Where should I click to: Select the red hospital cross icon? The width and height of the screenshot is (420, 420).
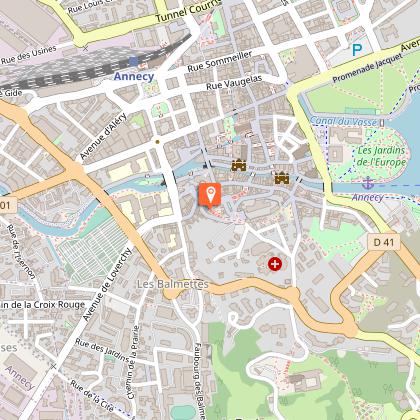click(275, 264)
